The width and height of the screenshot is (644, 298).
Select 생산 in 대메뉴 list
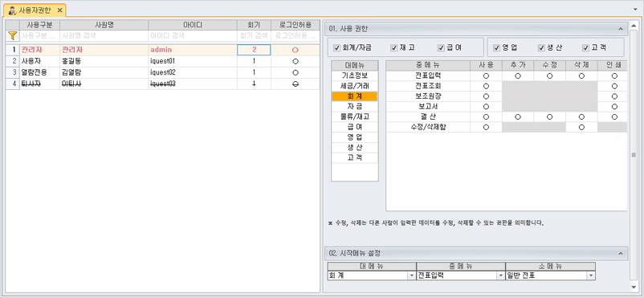pyautogui.click(x=355, y=148)
